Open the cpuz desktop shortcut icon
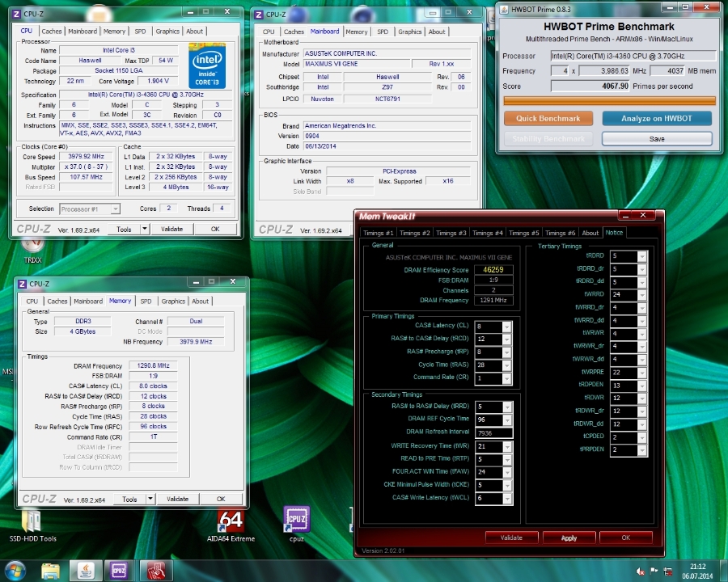728x582 pixels. click(x=297, y=524)
